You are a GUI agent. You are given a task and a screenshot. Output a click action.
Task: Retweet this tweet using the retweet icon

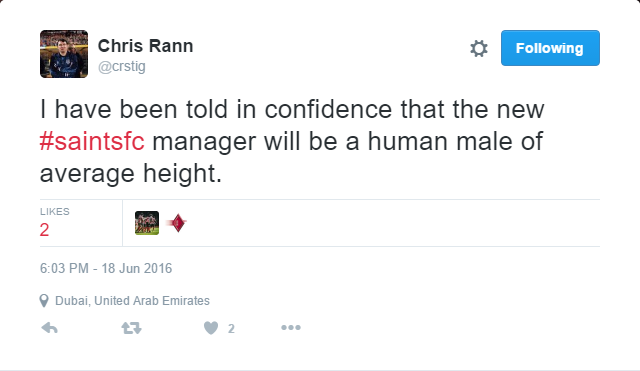[x=131, y=328]
